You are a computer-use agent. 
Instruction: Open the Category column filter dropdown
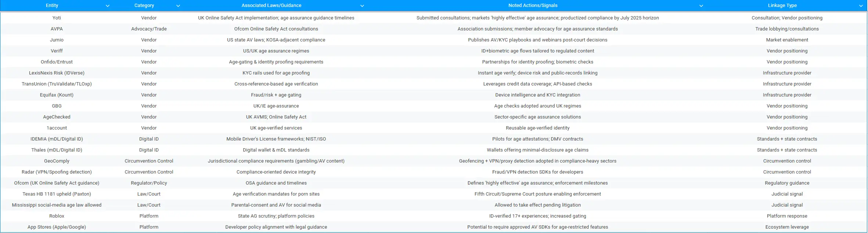178,6
